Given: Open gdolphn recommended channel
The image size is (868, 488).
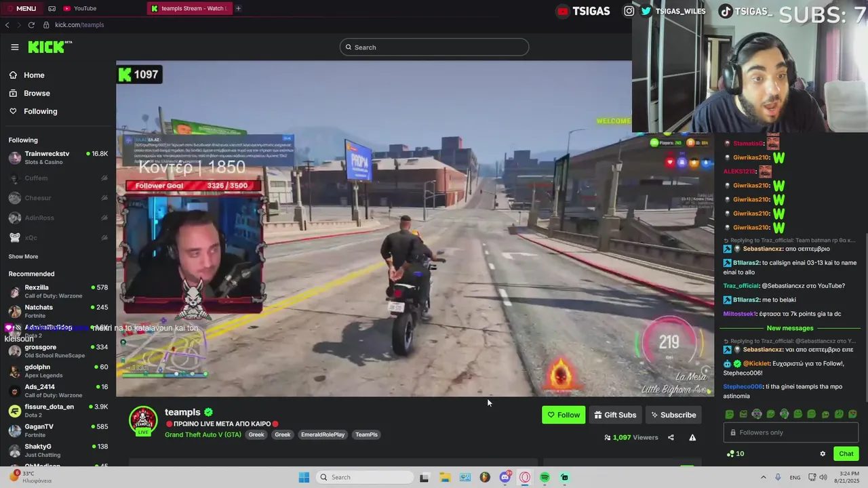Looking at the screenshot, I should point(58,371).
